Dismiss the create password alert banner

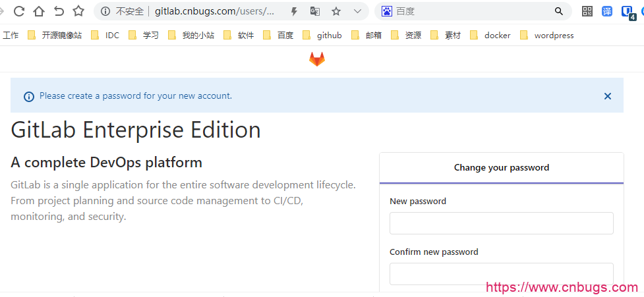(608, 96)
